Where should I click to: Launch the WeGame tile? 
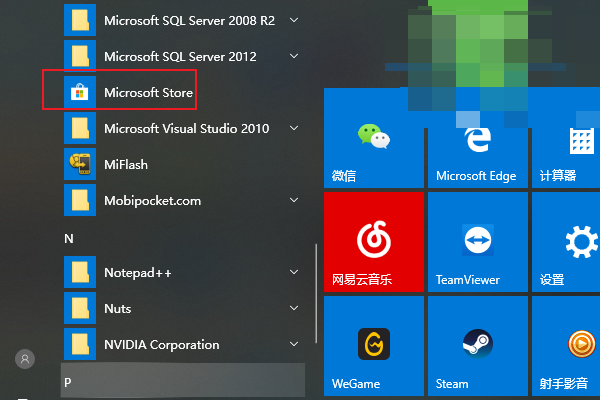(x=374, y=346)
